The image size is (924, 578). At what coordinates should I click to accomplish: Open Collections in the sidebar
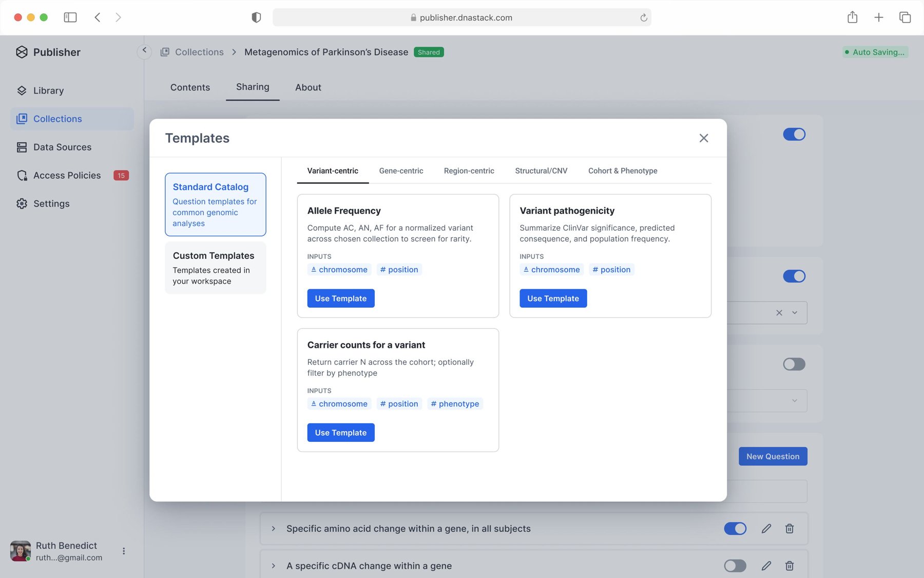pyautogui.click(x=72, y=119)
